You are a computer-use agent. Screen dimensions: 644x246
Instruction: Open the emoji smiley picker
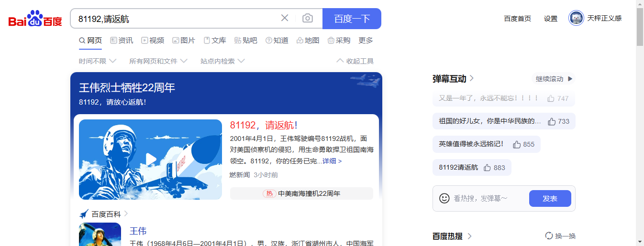point(444,198)
